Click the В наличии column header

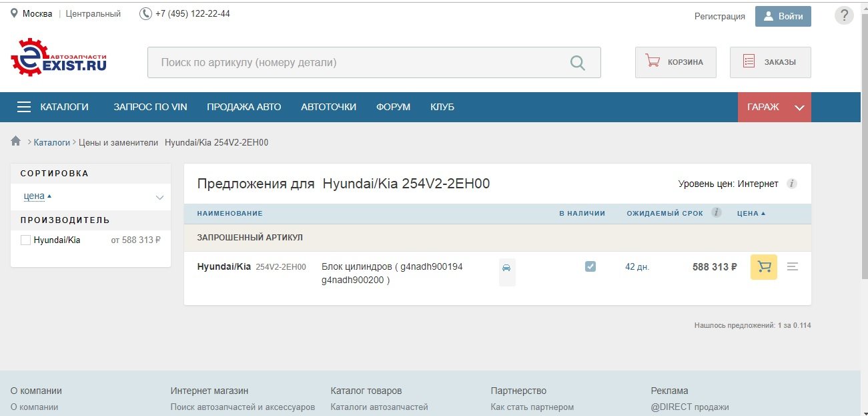pos(582,214)
